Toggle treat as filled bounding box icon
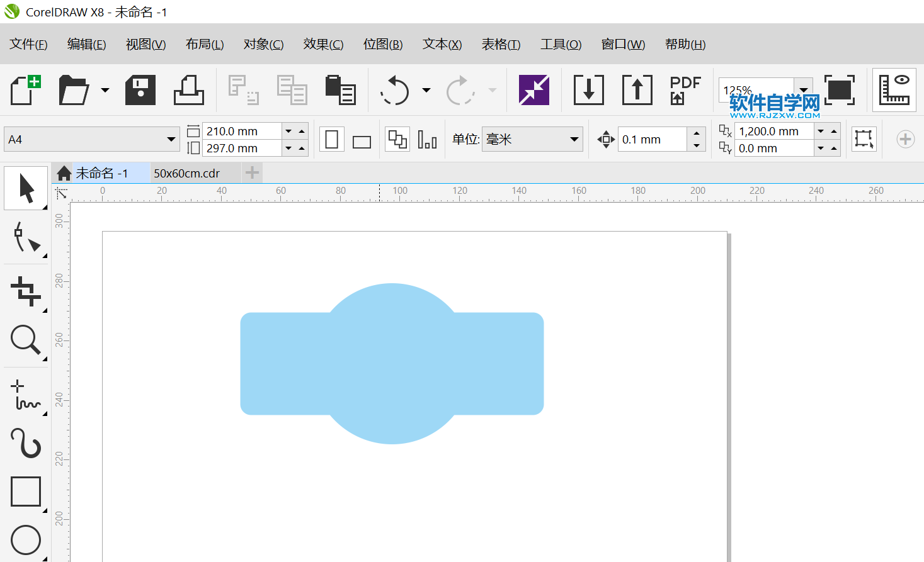 864,140
